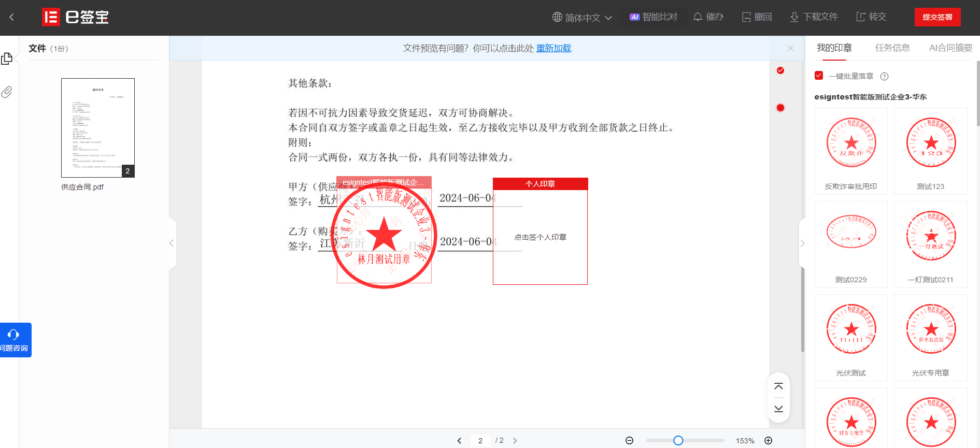Click the 153% zoom value
The image size is (980, 448).
click(745, 441)
